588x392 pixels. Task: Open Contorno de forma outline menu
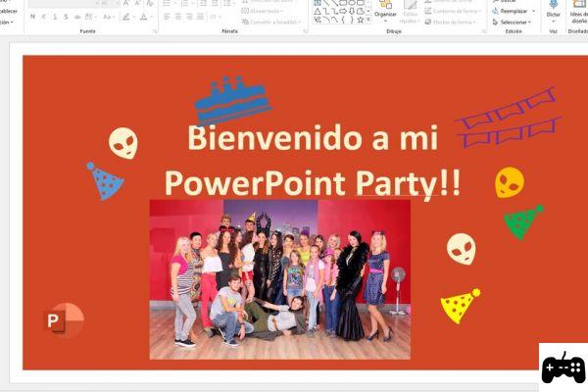(453, 11)
